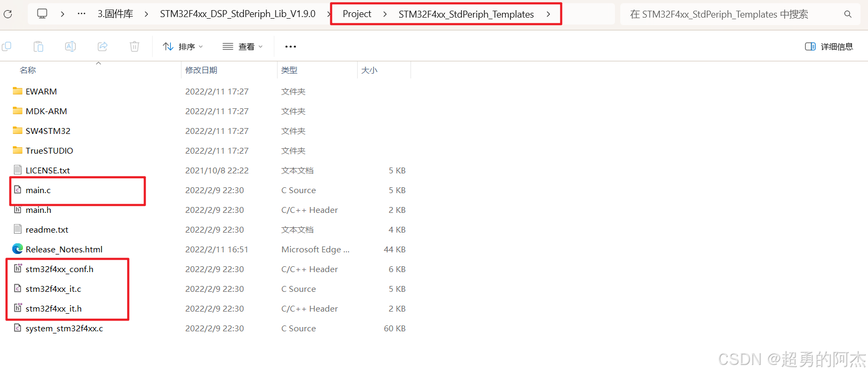Click the 60 KB size of system_stm32f4xx.c
Viewport: 868px width, 374px height.
(x=394, y=329)
